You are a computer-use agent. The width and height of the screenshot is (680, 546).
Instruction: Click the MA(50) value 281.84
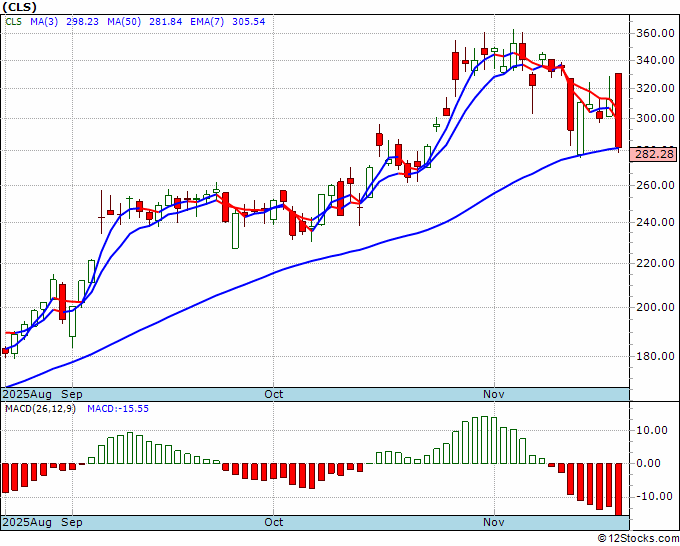(166, 22)
